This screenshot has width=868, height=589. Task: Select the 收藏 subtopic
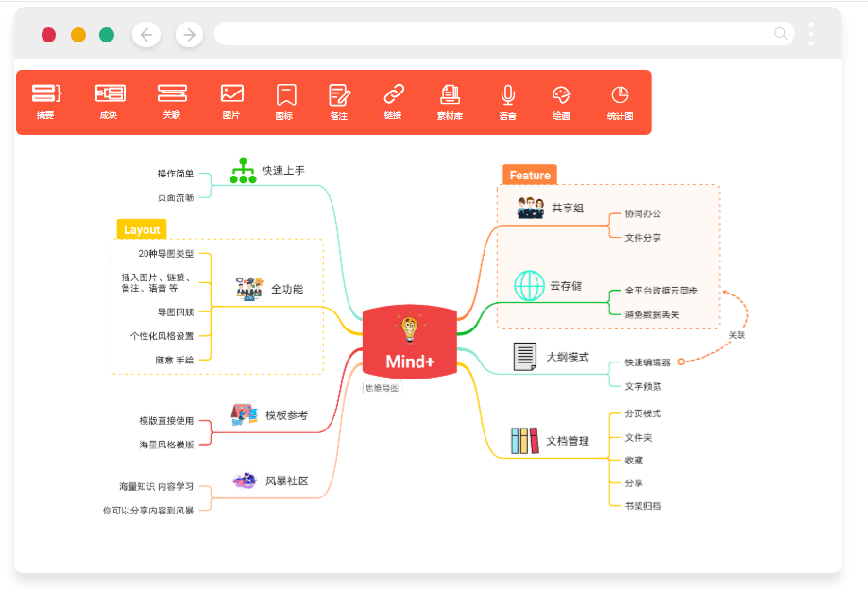[634, 460]
